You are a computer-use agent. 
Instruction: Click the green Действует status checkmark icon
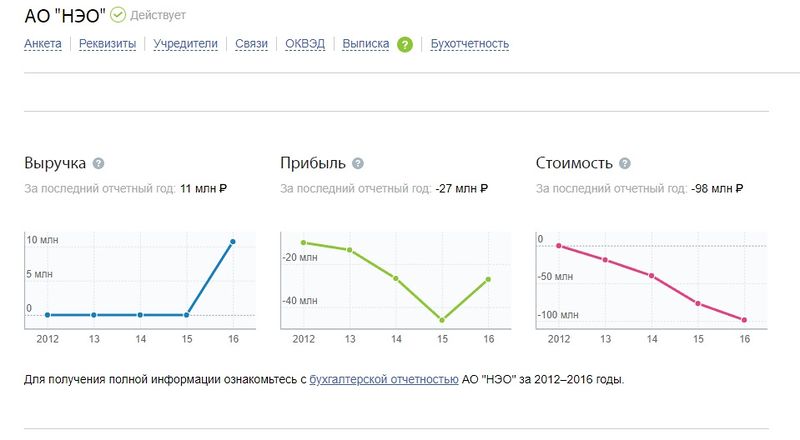tap(118, 15)
